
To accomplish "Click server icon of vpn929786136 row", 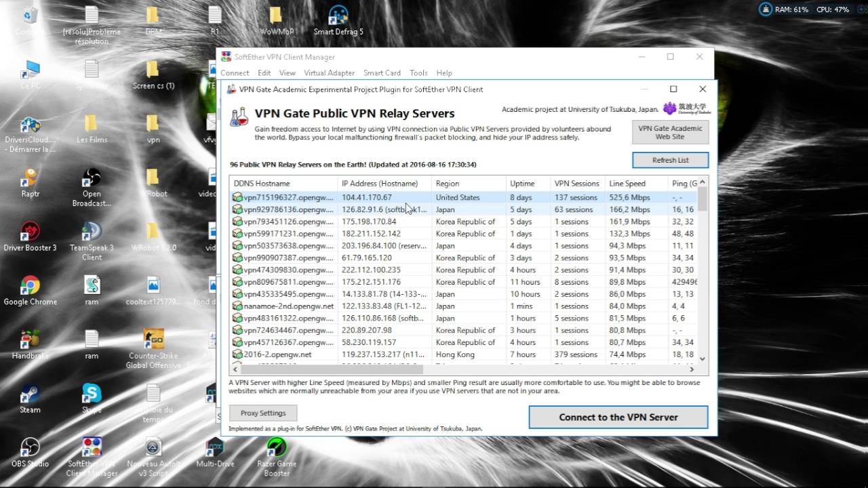I will click(x=237, y=209).
